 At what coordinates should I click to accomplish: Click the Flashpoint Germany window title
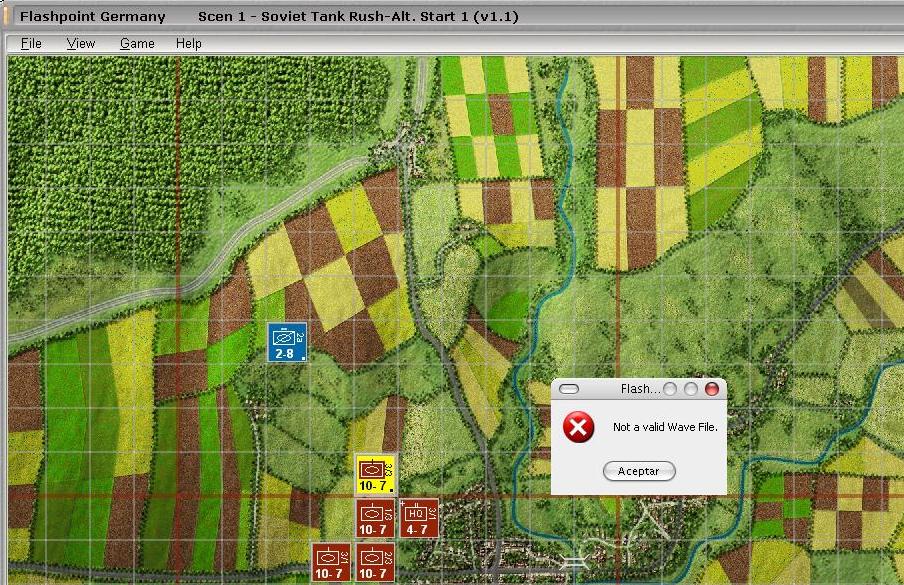pos(93,16)
